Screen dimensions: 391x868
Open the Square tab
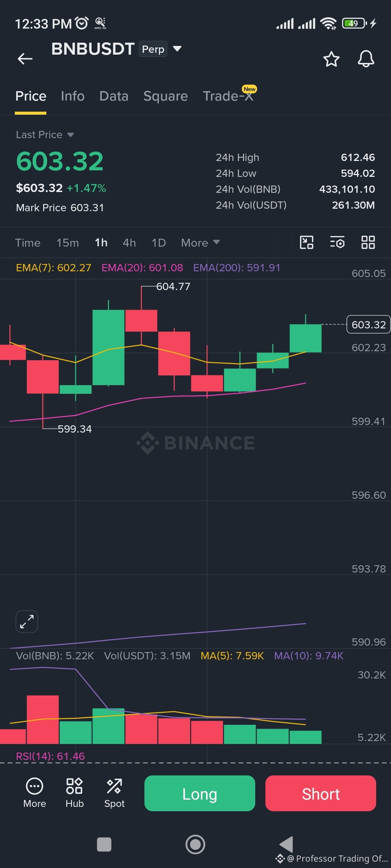coord(166,96)
